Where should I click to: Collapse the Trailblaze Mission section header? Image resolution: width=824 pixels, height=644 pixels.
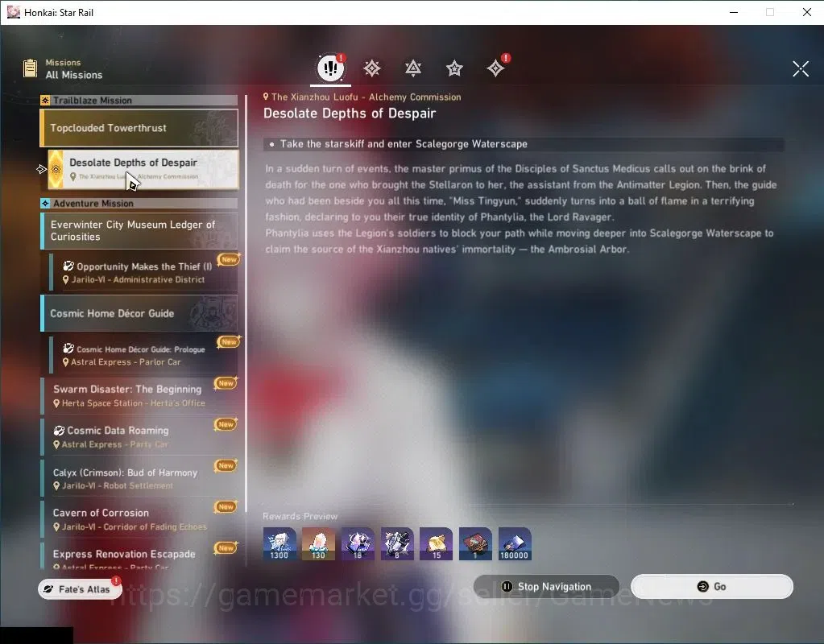coord(139,101)
